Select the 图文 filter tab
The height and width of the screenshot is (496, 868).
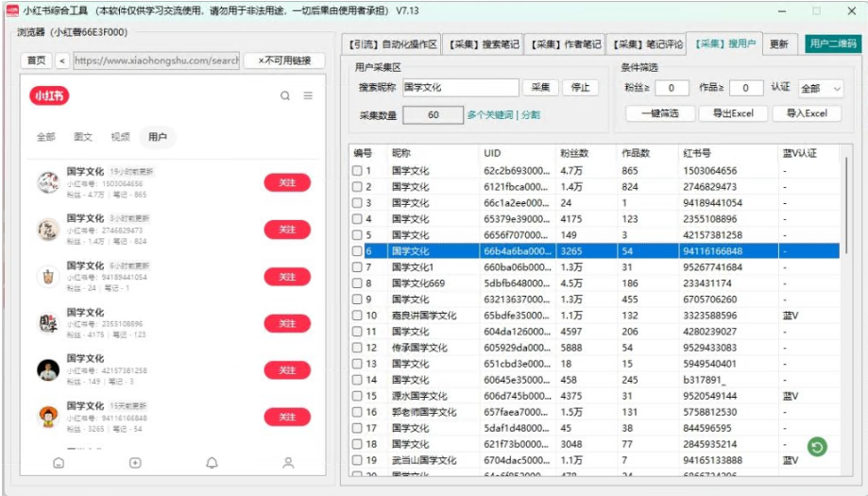[x=83, y=137]
